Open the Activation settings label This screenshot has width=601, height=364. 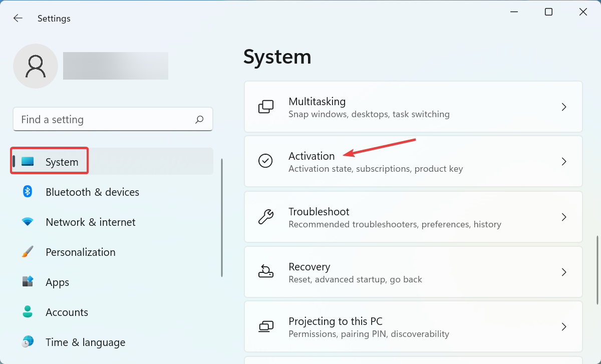tap(312, 156)
